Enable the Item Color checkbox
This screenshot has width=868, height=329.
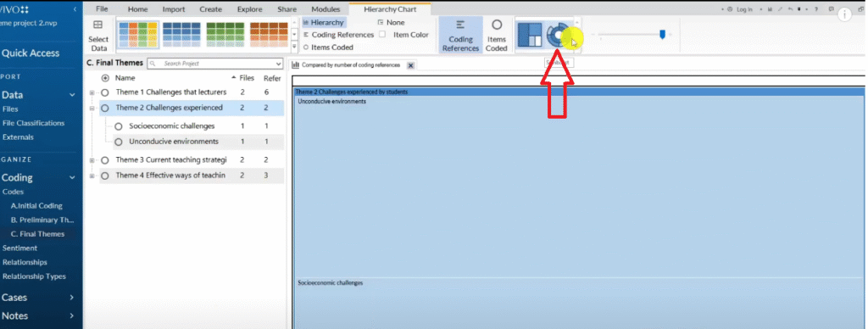[382, 34]
